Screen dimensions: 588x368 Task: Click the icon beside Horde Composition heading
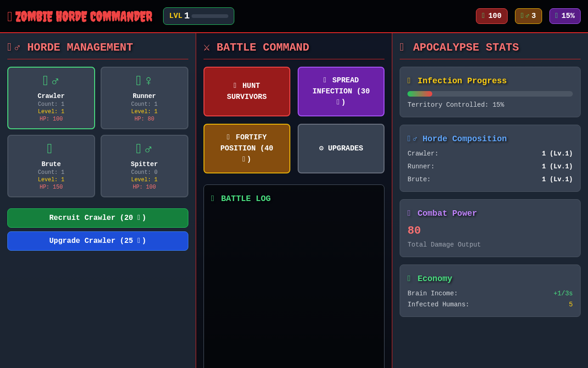pos(410,138)
